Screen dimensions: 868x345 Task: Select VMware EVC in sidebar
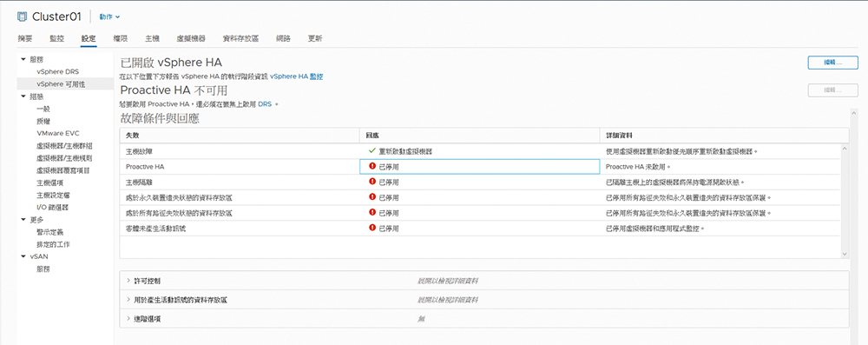click(x=57, y=133)
